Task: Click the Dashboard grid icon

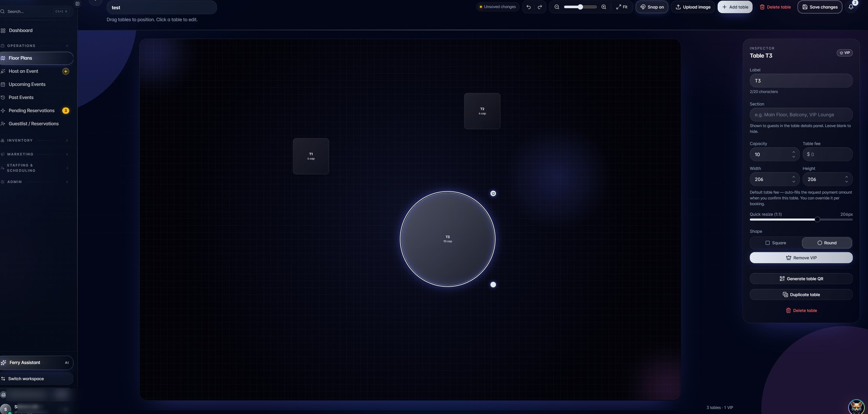Action: click(3, 30)
